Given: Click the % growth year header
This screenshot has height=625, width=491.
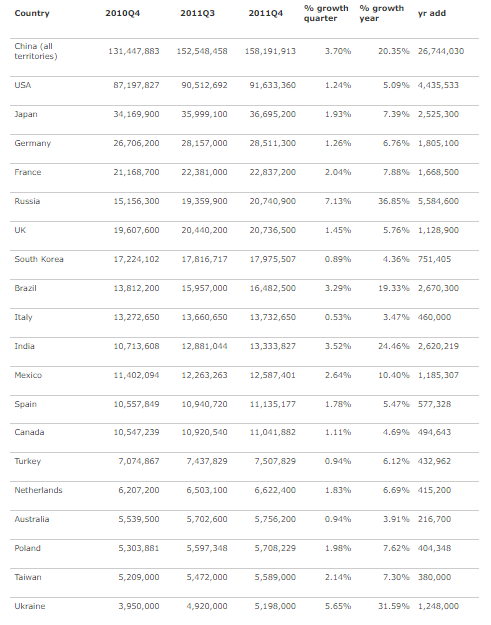Looking at the screenshot, I should (x=381, y=13).
